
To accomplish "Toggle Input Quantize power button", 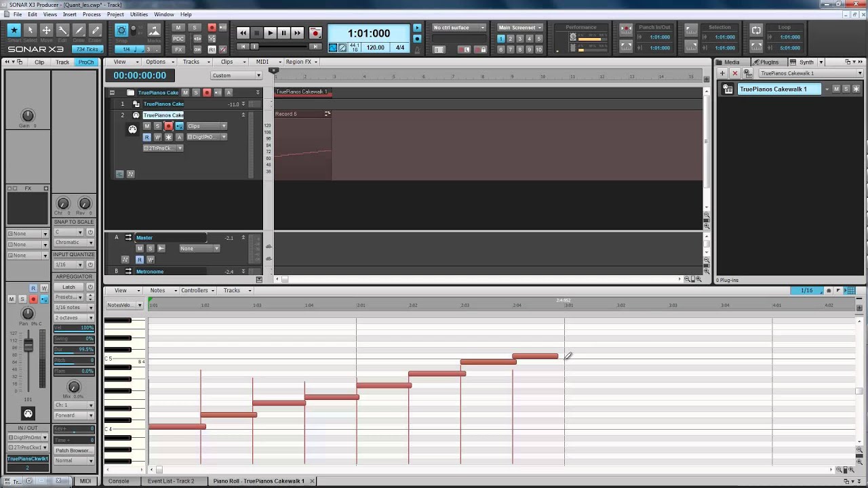I will coord(90,264).
